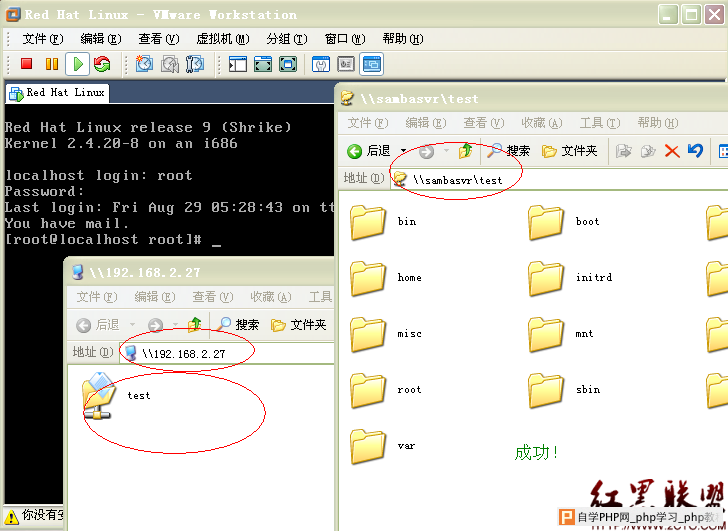Click 192.168.2.27 window title bar
The width and height of the screenshot is (728, 531).
(x=201, y=272)
